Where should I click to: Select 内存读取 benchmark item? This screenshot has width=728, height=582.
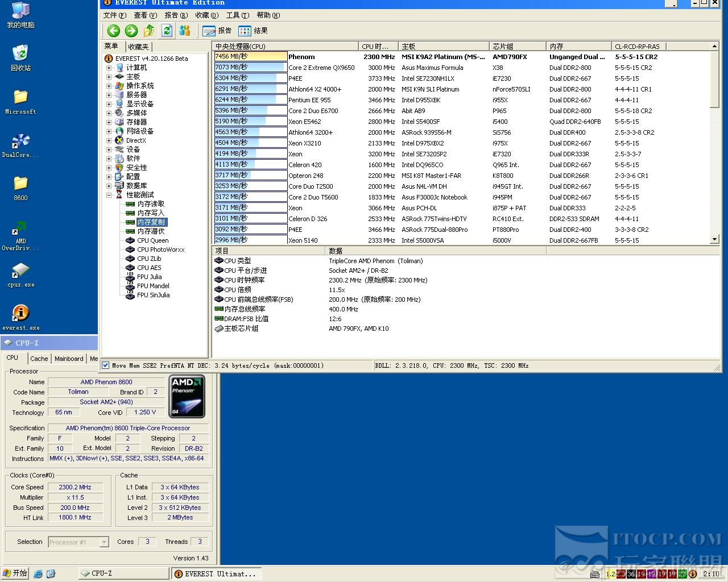151,204
